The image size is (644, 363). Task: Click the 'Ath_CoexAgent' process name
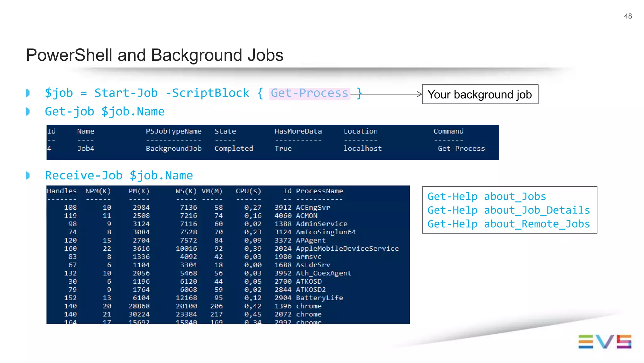tap(324, 273)
